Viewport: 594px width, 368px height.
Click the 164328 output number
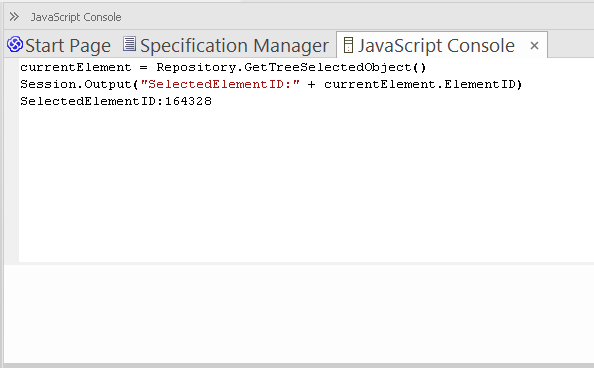pyautogui.click(x=188, y=101)
